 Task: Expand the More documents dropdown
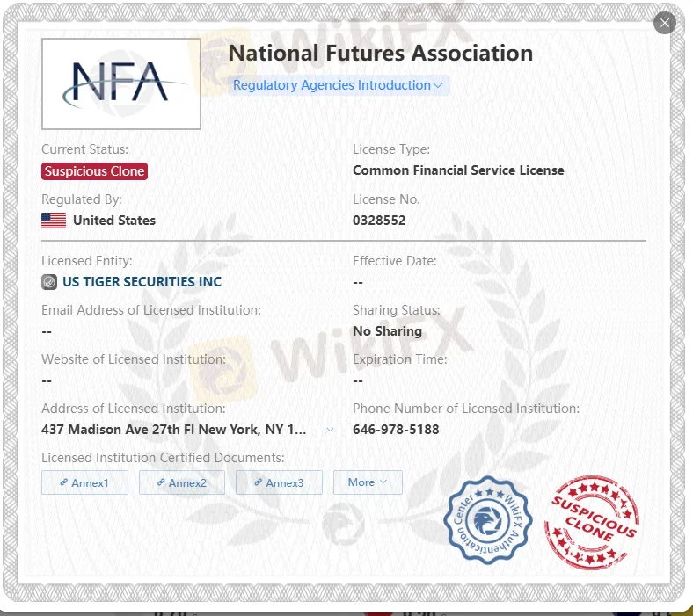click(368, 482)
